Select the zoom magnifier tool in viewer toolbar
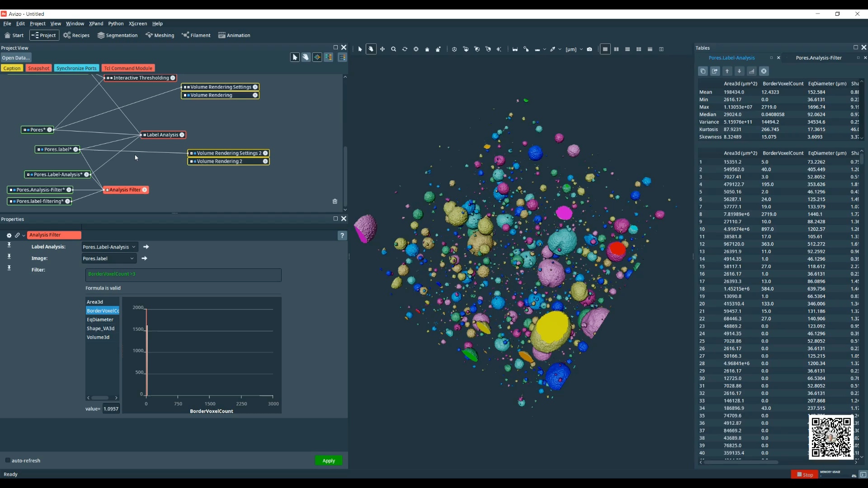Screen dimensions: 868x488 pos(393,49)
